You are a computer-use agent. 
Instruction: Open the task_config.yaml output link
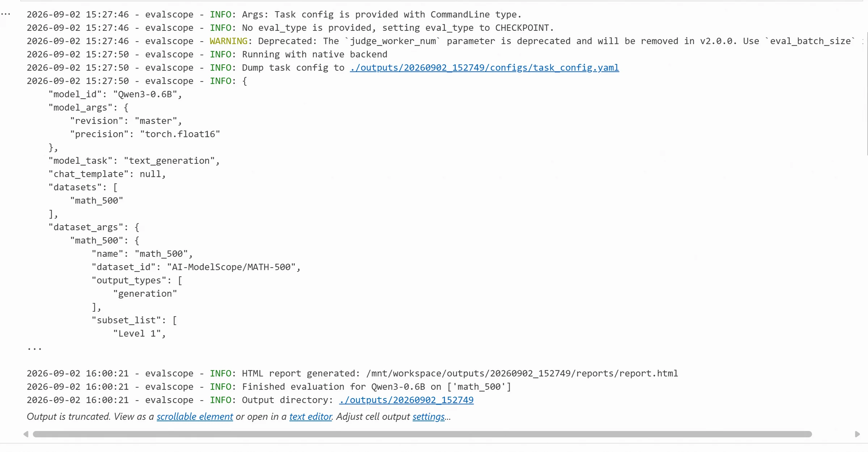(x=484, y=68)
